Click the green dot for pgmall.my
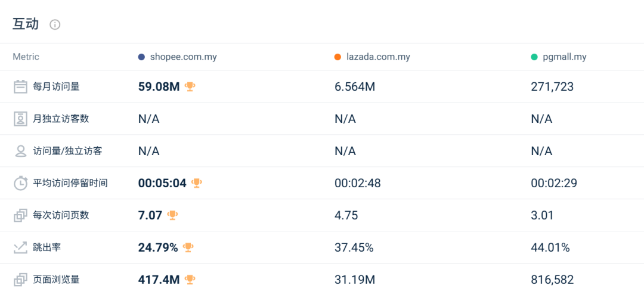 coord(534,57)
